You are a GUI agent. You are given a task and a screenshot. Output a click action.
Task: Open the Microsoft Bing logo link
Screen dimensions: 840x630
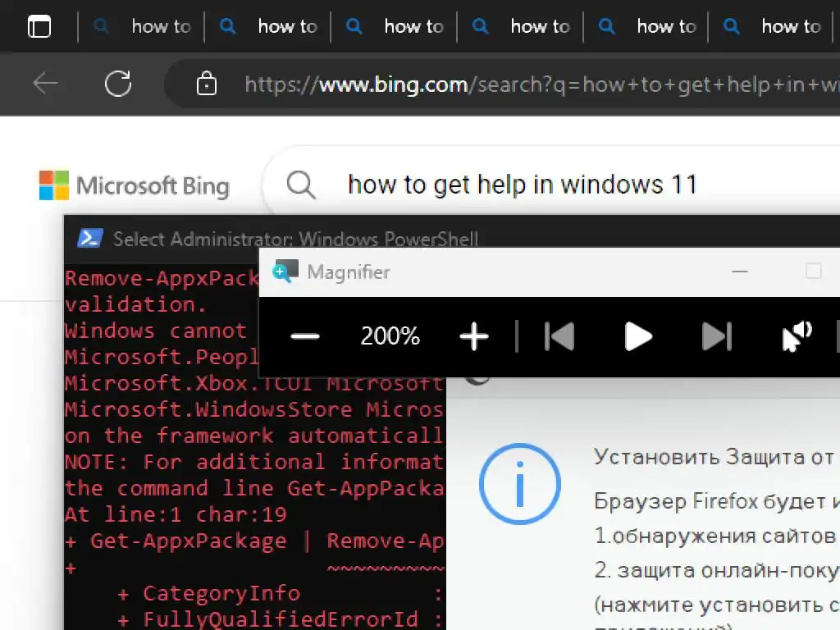134,185
